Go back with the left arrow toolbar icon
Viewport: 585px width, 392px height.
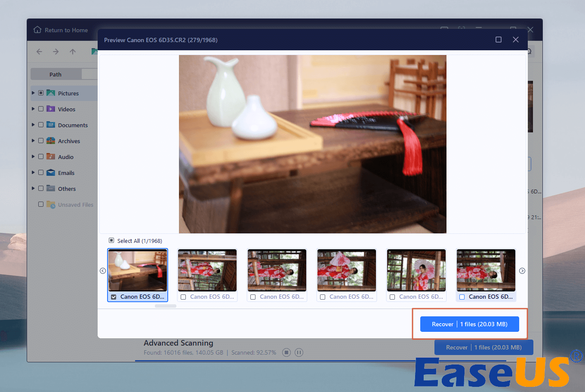[39, 52]
